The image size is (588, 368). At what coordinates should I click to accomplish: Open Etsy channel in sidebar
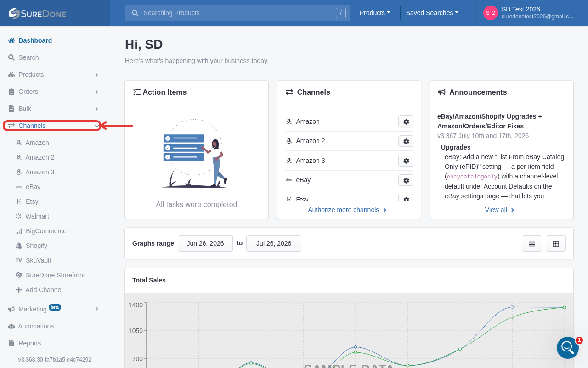[32, 201]
